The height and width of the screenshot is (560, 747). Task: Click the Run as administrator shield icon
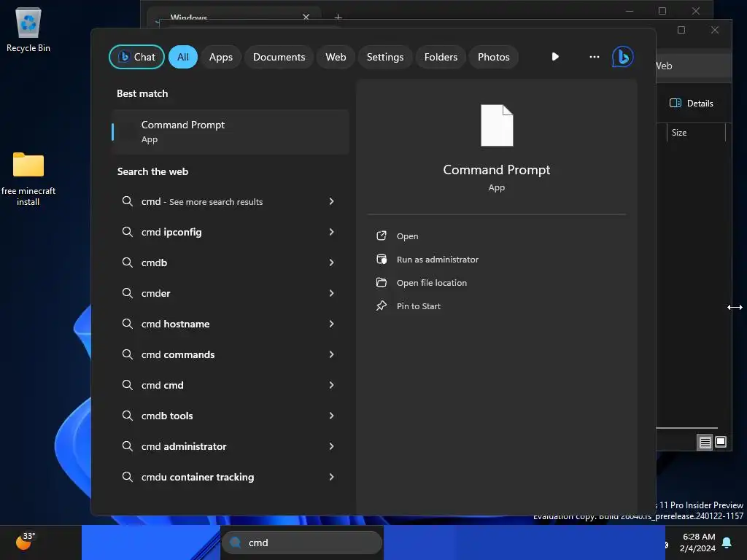click(382, 259)
